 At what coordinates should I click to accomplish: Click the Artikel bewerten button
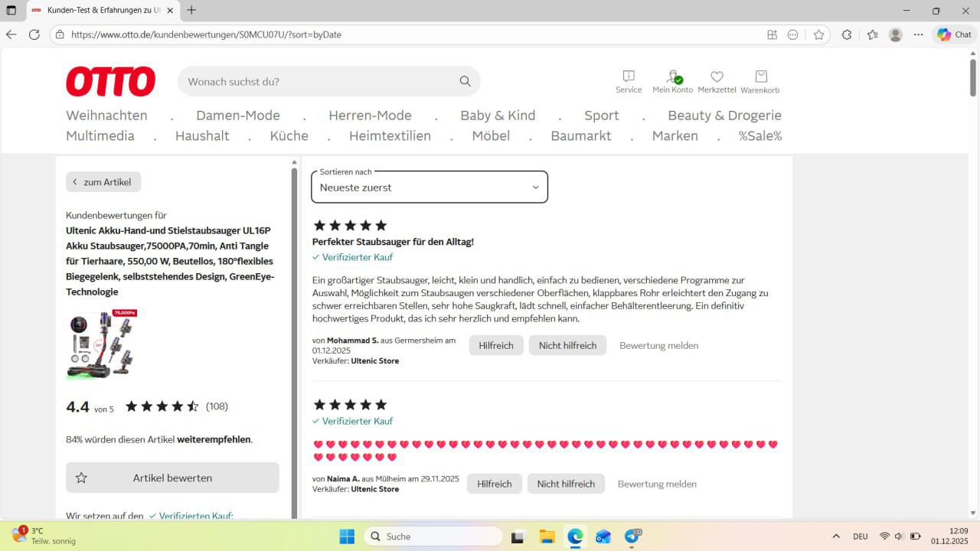tap(172, 478)
